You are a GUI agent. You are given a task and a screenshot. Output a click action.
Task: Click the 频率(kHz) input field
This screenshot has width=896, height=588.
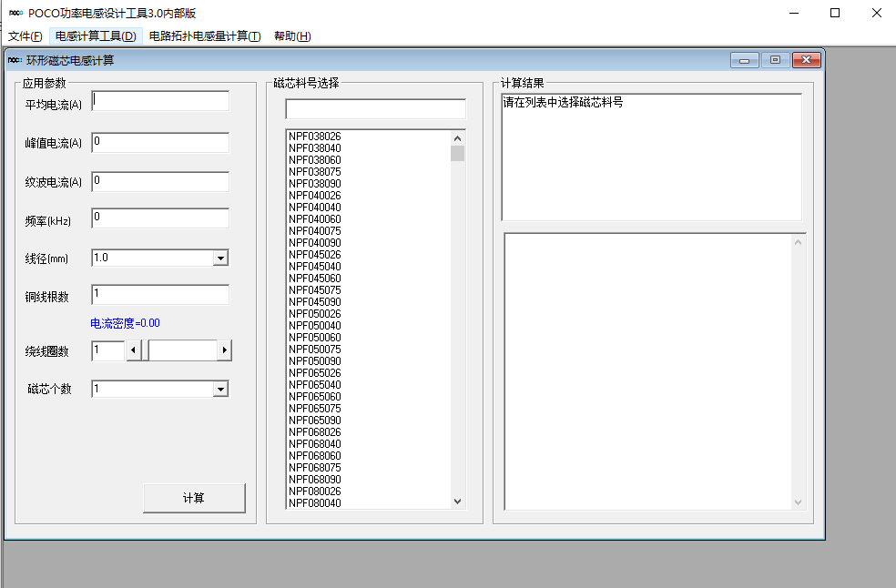160,218
